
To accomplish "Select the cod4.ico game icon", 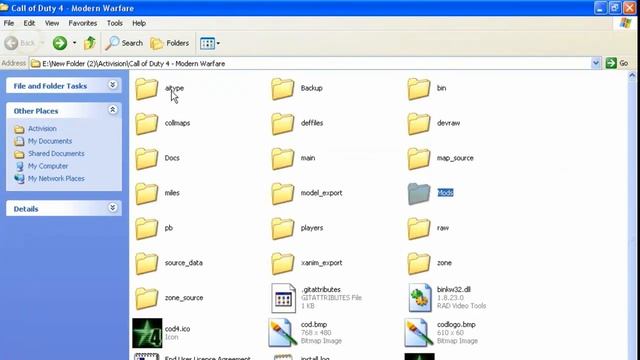I will click(x=147, y=333).
